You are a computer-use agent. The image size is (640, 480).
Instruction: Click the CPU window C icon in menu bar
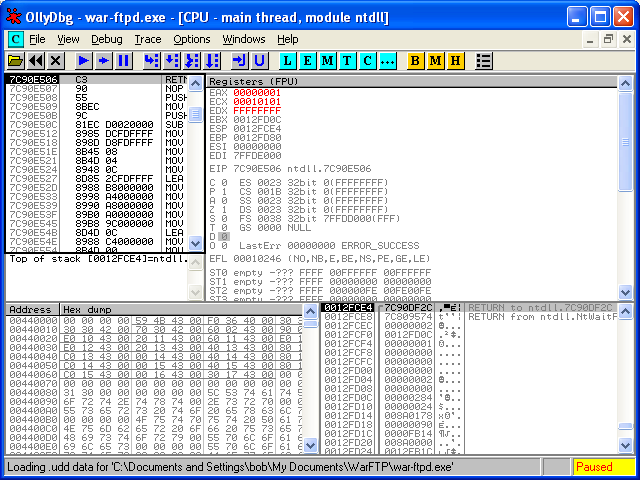16,40
